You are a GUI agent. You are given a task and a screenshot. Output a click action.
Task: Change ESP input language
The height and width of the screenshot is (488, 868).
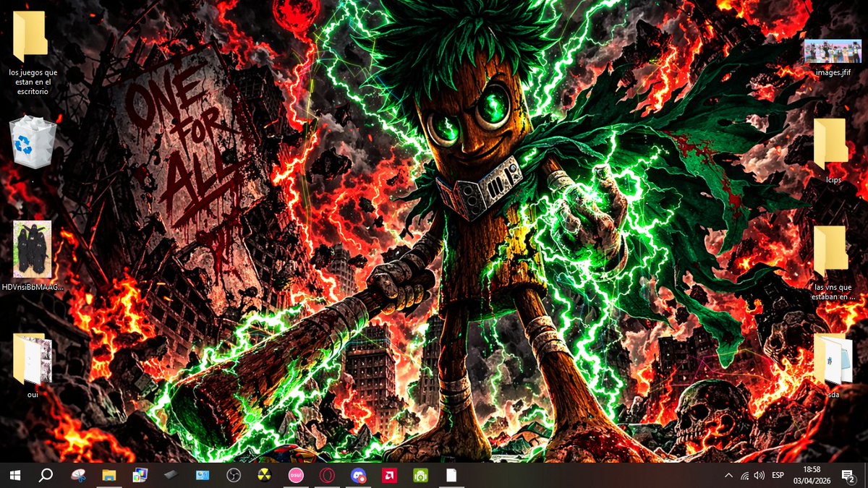click(778, 475)
